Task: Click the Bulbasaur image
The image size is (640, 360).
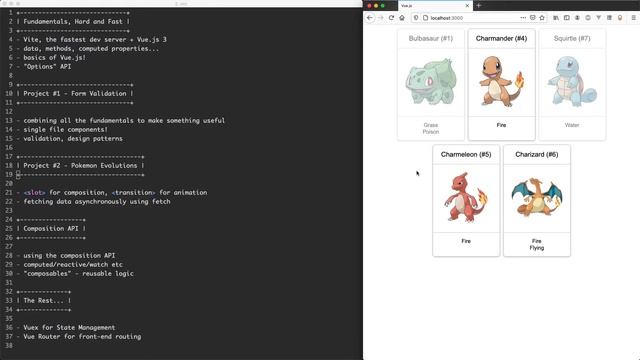Action: tap(431, 82)
